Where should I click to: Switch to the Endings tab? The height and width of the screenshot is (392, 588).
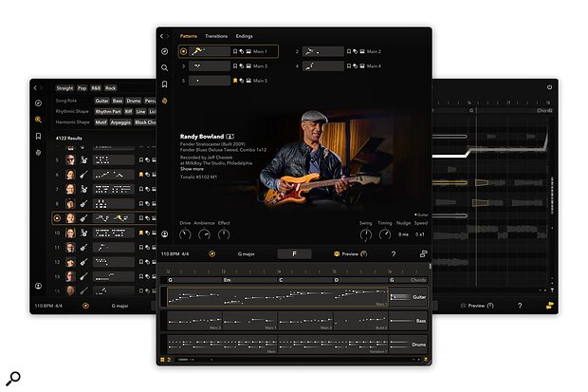pos(244,36)
